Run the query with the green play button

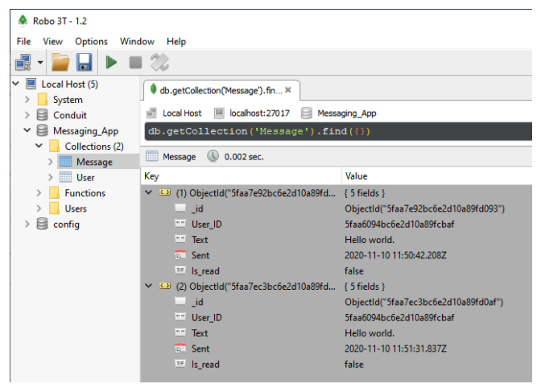pyautogui.click(x=111, y=62)
